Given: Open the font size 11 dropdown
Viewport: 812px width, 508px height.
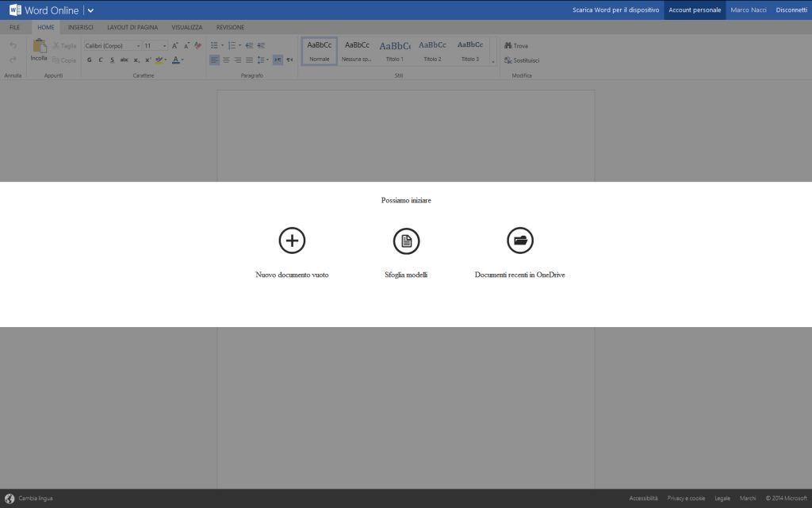Looking at the screenshot, I should 155,46.
